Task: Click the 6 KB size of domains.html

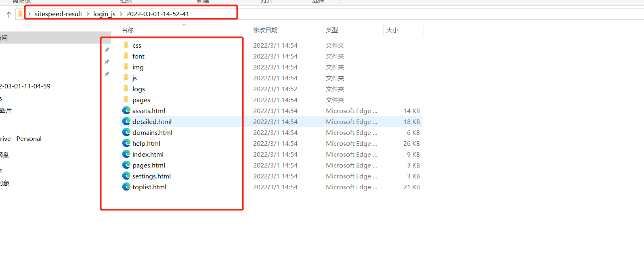Action: tap(413, 132)
